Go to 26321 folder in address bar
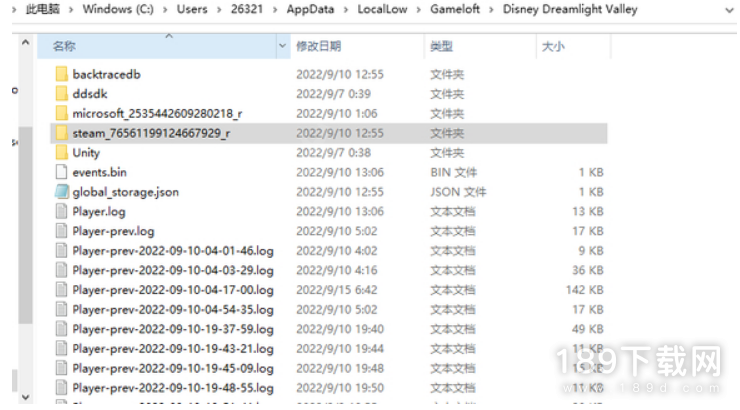The height and width of the screenshot is (410, 740). click(247, 9)
